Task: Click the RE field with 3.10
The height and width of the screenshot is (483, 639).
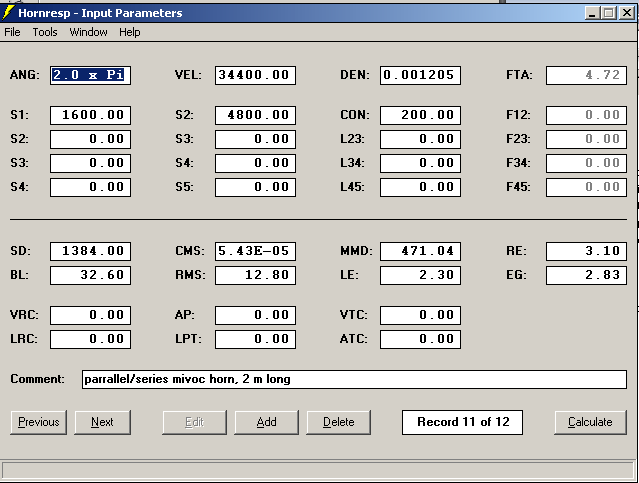Action: pos(586,251)
